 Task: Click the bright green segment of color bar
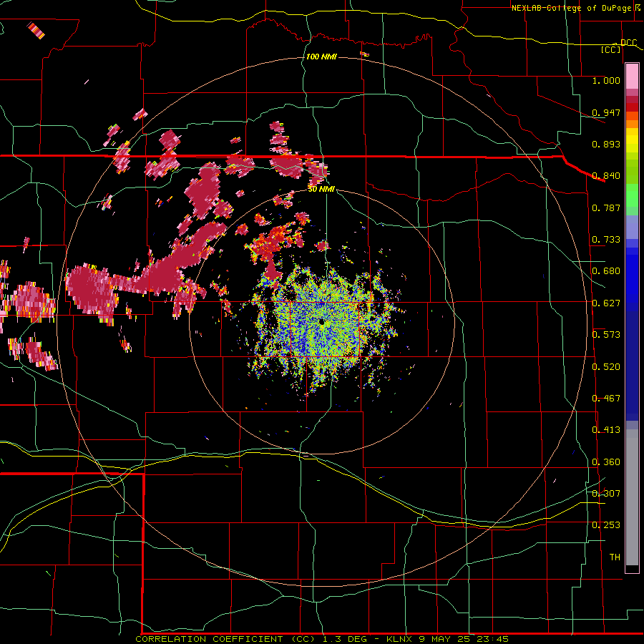tap(632, 195)
